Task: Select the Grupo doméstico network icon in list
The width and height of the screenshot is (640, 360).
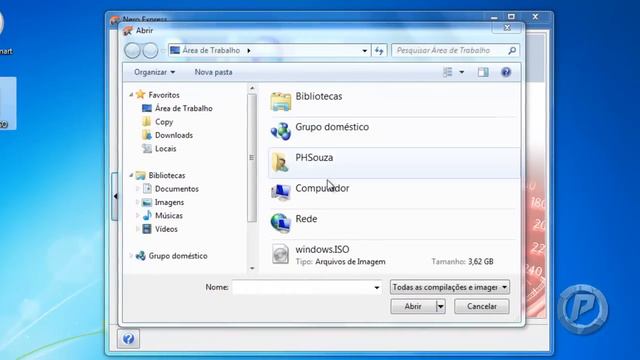Action: tap(281, 131)
